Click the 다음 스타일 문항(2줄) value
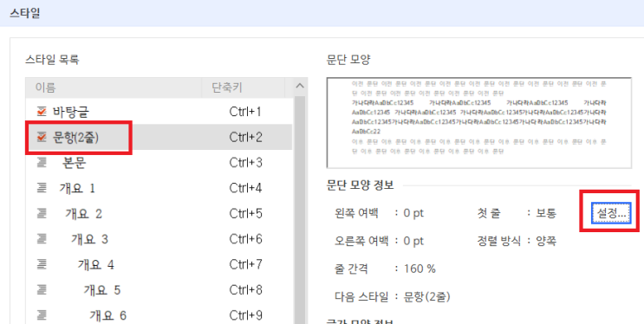 click(x=426, y=296)
